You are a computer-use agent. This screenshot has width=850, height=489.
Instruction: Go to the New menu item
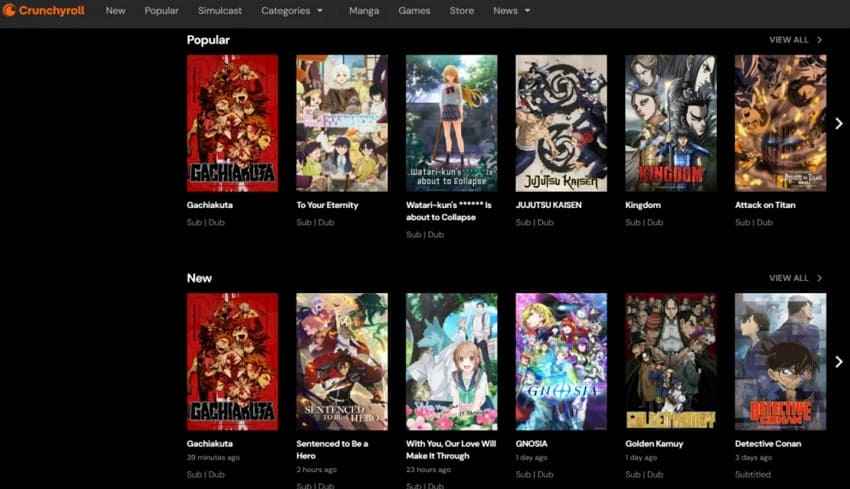click(x=115, y=11)
